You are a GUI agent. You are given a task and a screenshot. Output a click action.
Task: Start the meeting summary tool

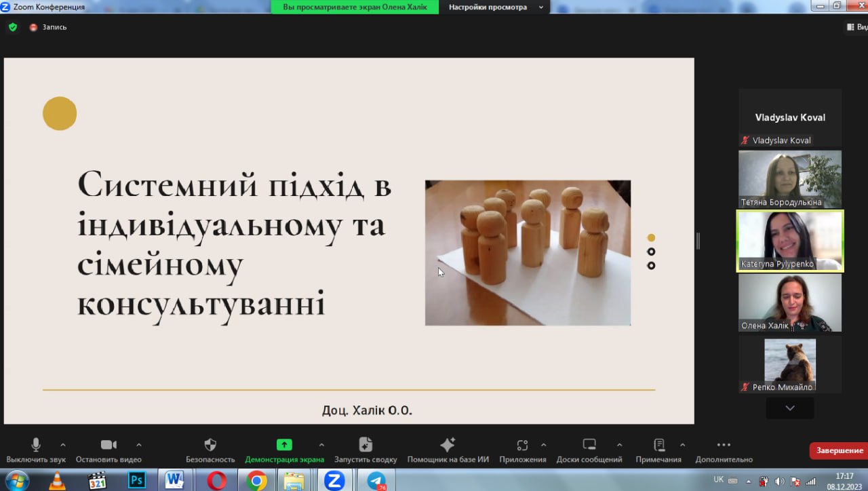[366, 445]
